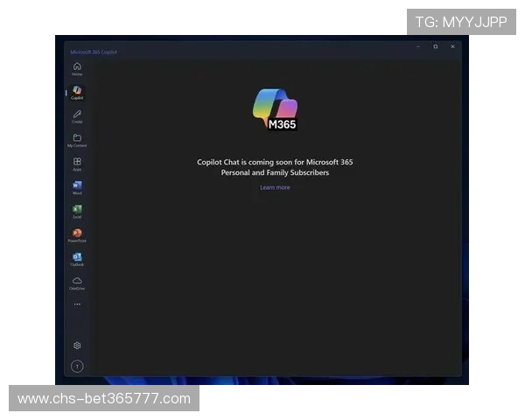Follow the Learn more link

pos(275,187)
